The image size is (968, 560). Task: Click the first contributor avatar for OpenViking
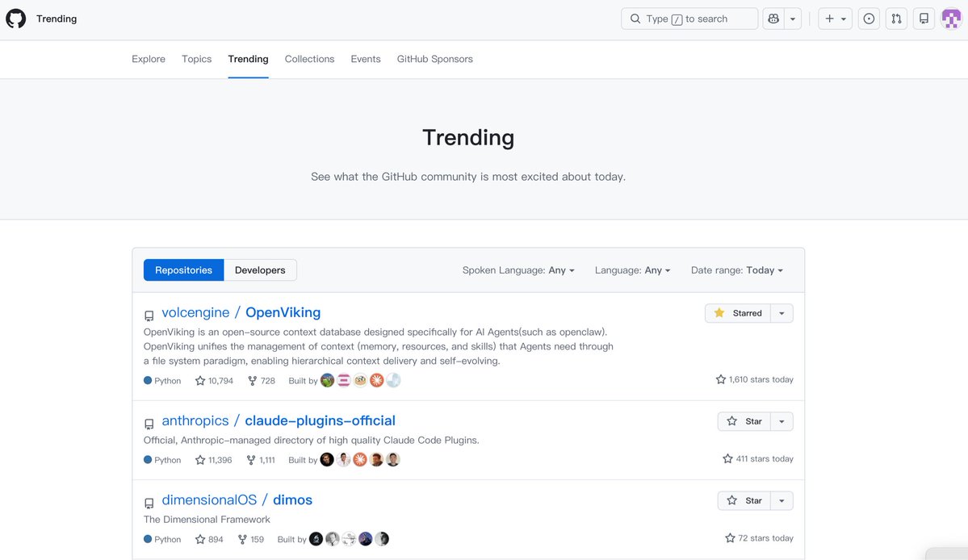[327, 380]
